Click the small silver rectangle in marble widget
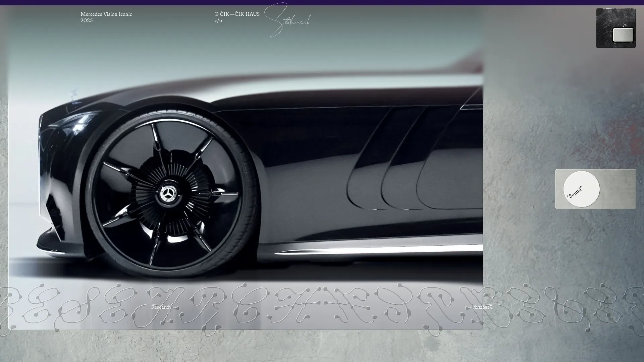 coord(623,35)
